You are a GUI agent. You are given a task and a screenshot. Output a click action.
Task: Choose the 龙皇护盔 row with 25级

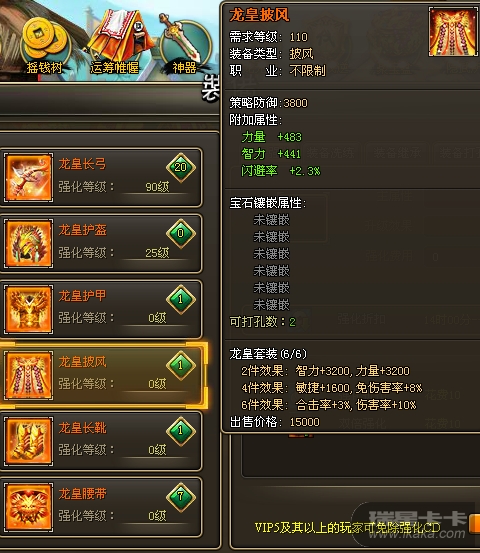coord(101,243)
